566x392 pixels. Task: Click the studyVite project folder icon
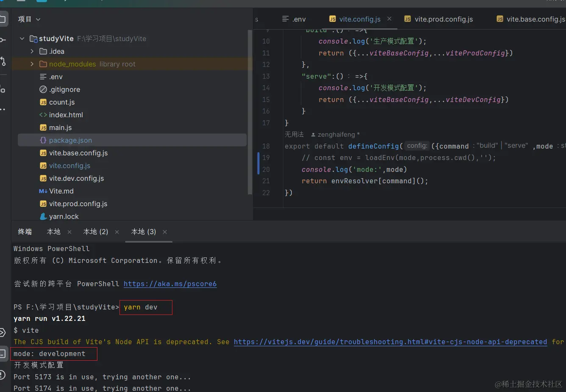pyautogui.click(x=33, y=39)
